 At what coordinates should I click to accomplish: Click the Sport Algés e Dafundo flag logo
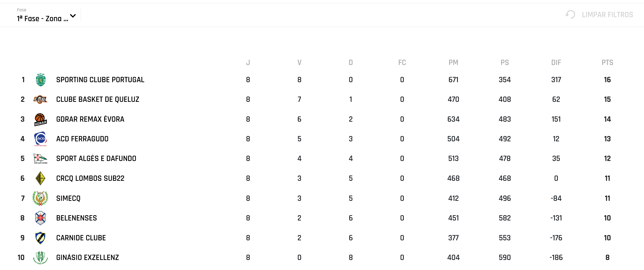40,159
